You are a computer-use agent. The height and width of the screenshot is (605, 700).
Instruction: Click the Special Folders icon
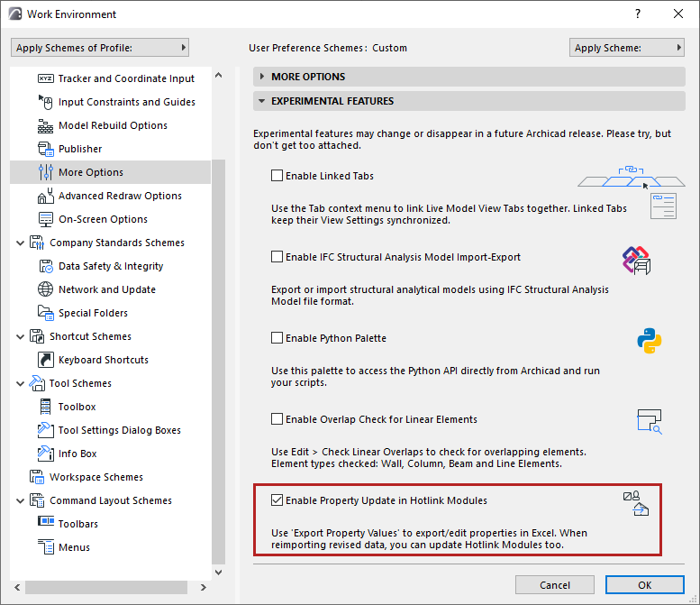coord(46,313)
